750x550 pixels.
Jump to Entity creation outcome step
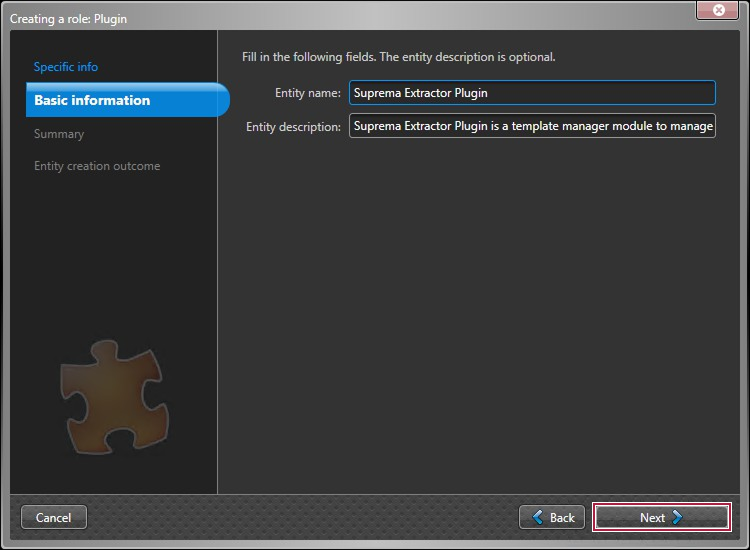[97, 166]
